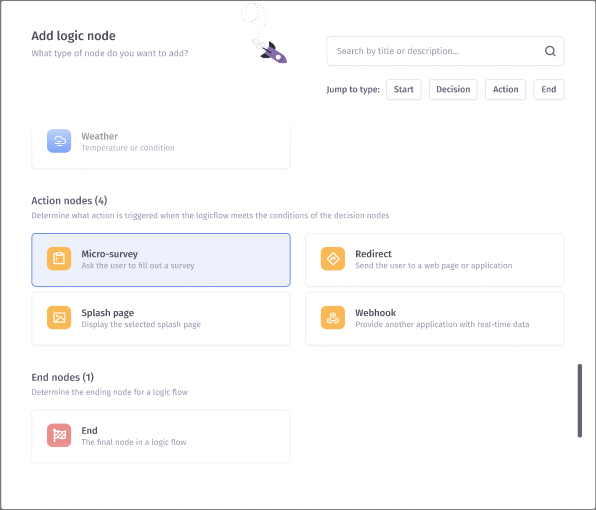
Task: Click 'The final node in a logic flow' text
Action: click(x=134, y=442)
